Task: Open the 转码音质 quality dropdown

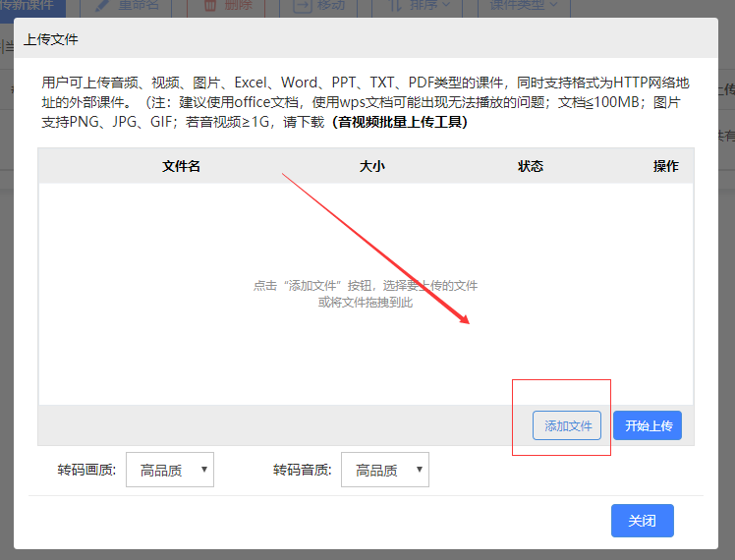Action: pos(384,471)
